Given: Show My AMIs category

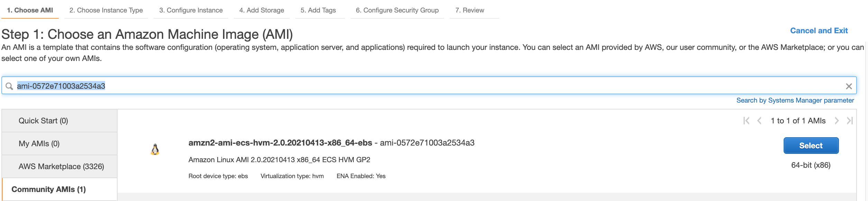Looking at the screenshot, I should (59, 143).
